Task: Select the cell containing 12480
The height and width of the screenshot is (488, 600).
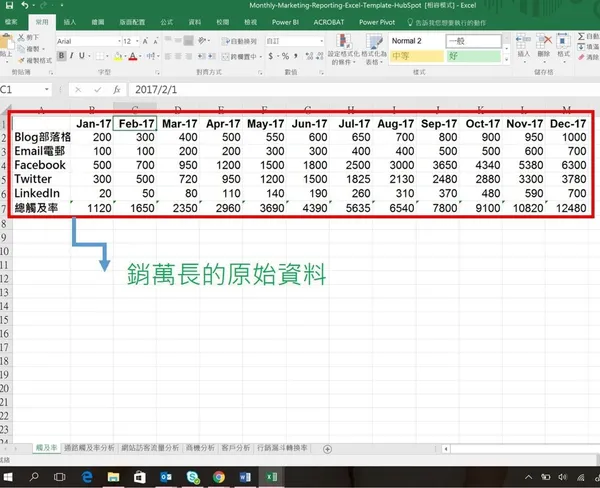Action: [x=567, y=208]
